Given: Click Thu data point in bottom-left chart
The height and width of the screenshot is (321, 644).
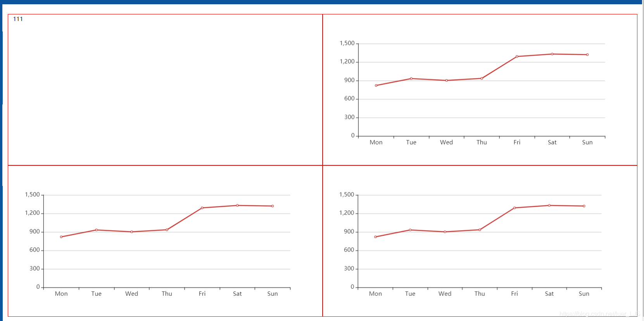Looking at the screenshot, I should pos(167,230).
